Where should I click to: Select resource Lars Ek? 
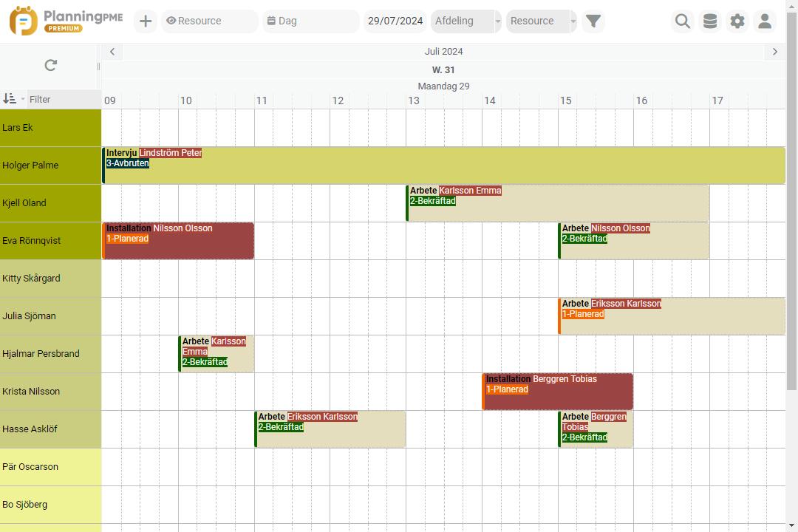click(x=50, y=128)
